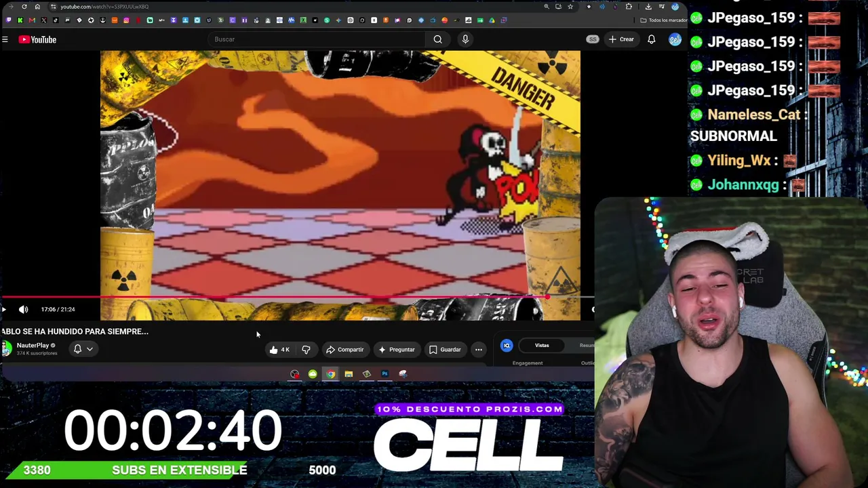Switch to the 'Vistas' tab
868x488 pixels.
click(x=542, y=346)
